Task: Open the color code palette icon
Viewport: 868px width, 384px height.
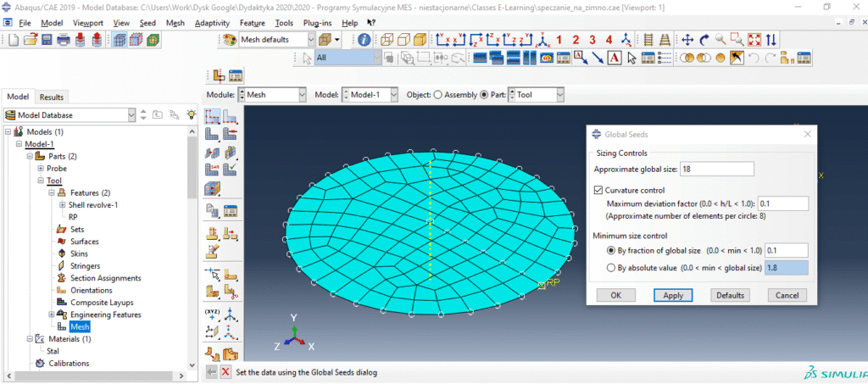Action: point(229,40)
